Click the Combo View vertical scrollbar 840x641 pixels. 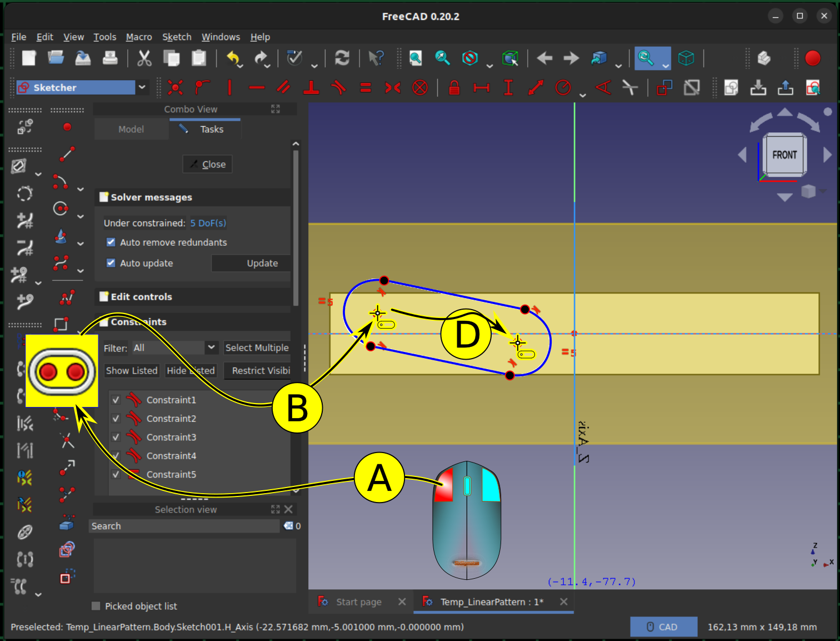(x=296, y=228)
